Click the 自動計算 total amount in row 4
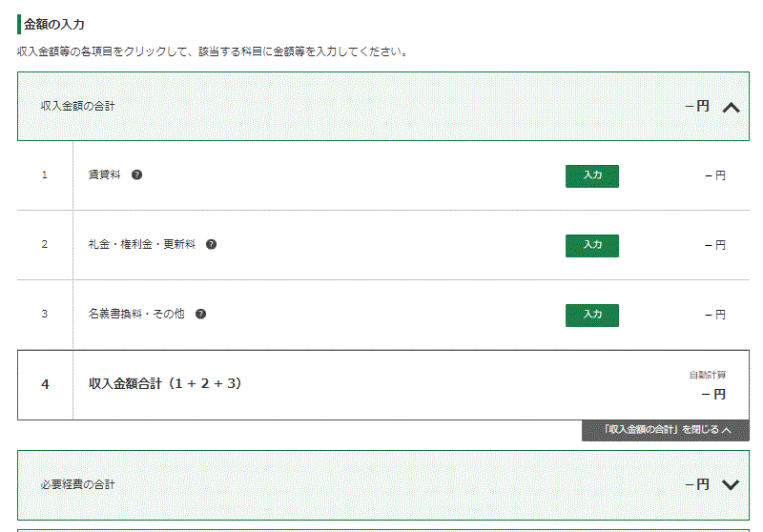The image size is (763, 532). (x=713, y=395)
